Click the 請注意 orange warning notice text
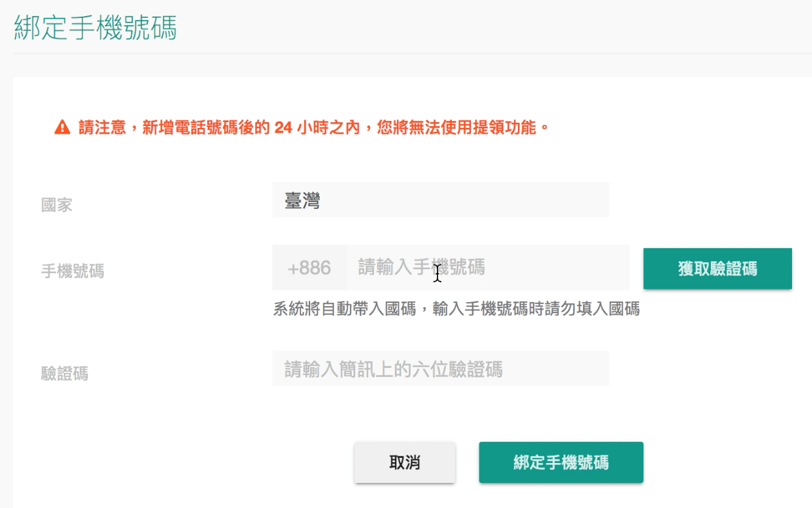 [314, 127]
